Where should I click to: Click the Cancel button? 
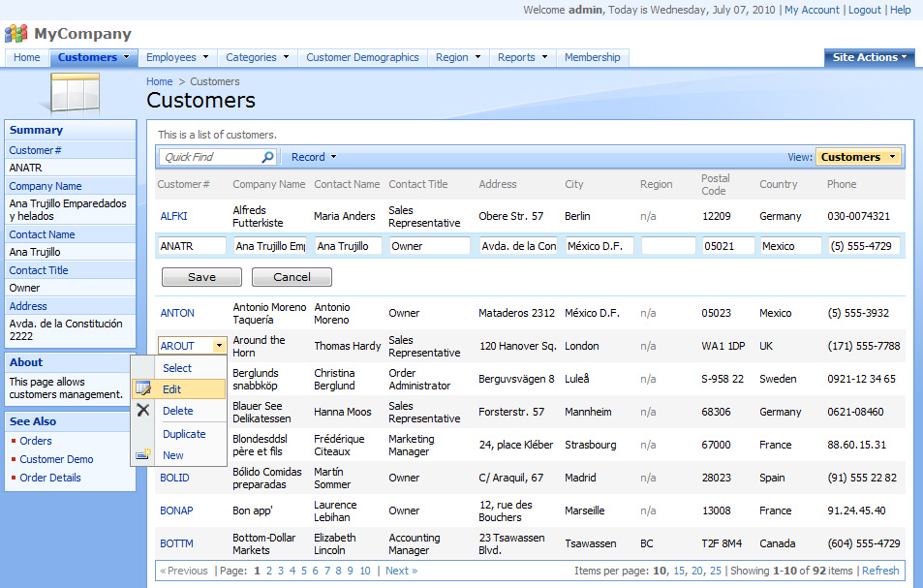292,277
